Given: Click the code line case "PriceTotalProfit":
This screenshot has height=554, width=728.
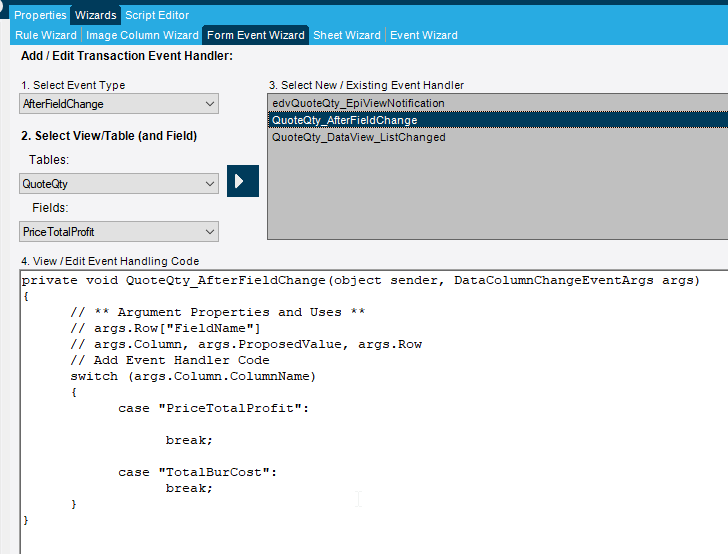Looking at the screenshot, I should (213, 408).
